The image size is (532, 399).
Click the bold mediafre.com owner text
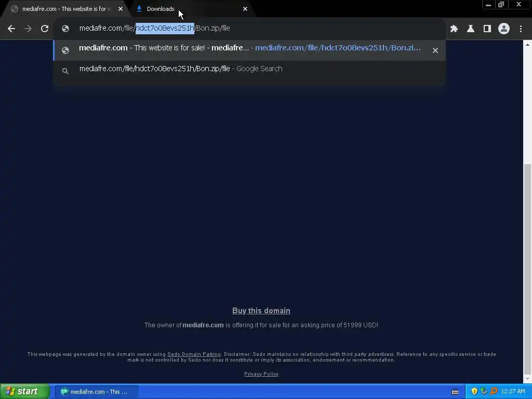[x=203, y=325]
